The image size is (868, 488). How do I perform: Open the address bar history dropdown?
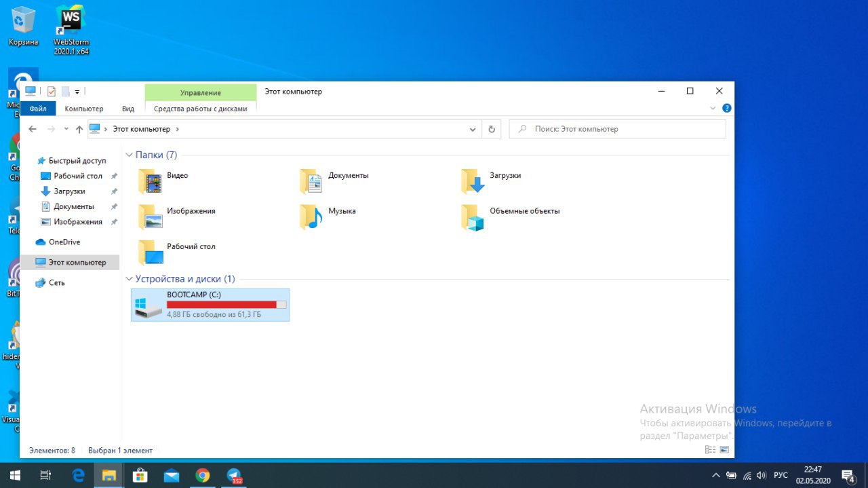(473, 129)
